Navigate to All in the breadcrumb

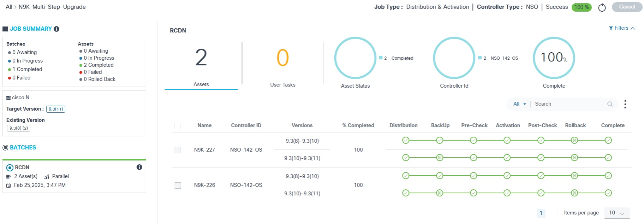pyautogui.click(x=9, y=7)
